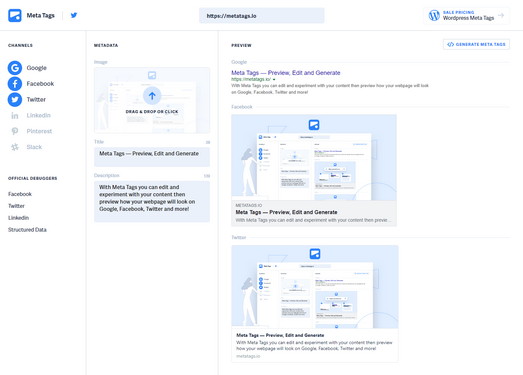The image size is (523, 375).
Task: Enable the Pinterest channel icon
Action: pyautogui.click(x=15, y=131)
